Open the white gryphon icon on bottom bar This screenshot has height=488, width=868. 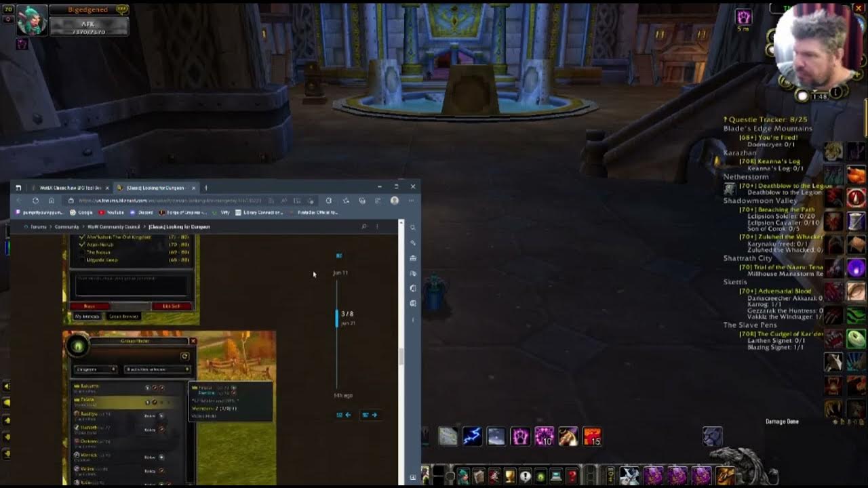629,476
